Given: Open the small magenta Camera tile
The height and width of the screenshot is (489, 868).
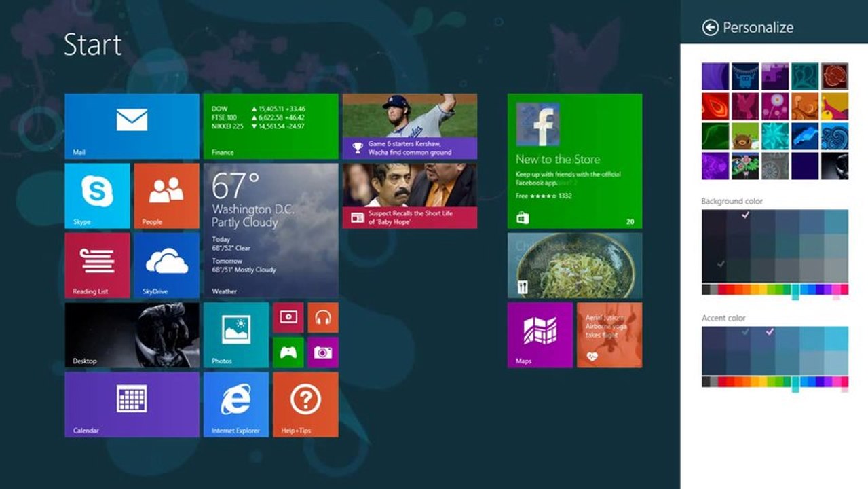Looking at the screenshot, I should tap(323, 352).
